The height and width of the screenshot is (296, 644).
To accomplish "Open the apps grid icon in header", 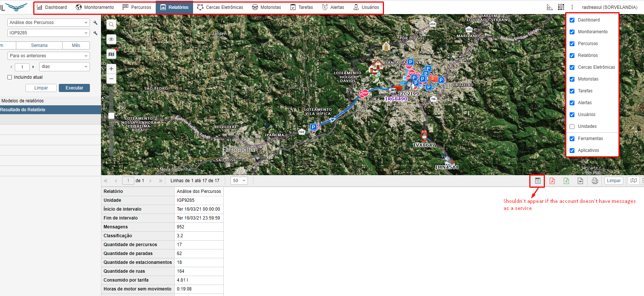I will [x=561, y=7].
